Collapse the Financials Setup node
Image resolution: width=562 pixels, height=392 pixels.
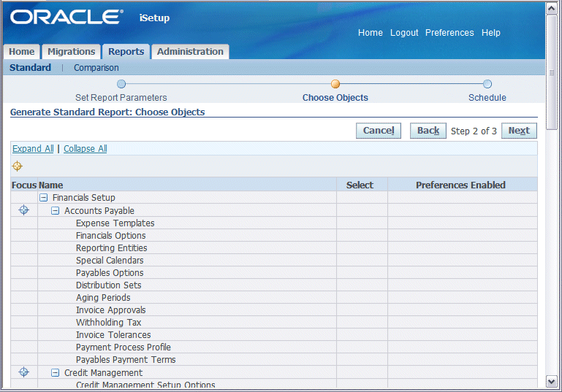pos(43,198)
